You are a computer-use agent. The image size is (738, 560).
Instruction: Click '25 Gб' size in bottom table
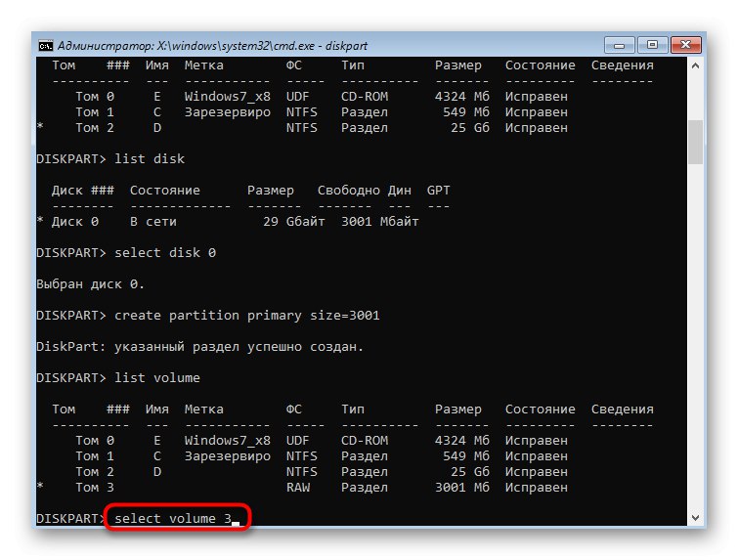point(470,472)
